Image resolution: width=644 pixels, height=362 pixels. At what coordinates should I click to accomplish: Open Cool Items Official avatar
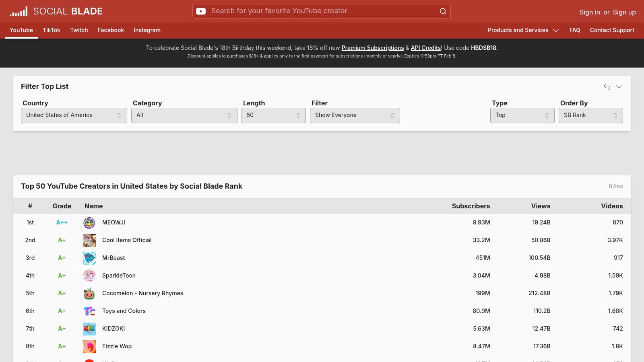coord(89,241)
